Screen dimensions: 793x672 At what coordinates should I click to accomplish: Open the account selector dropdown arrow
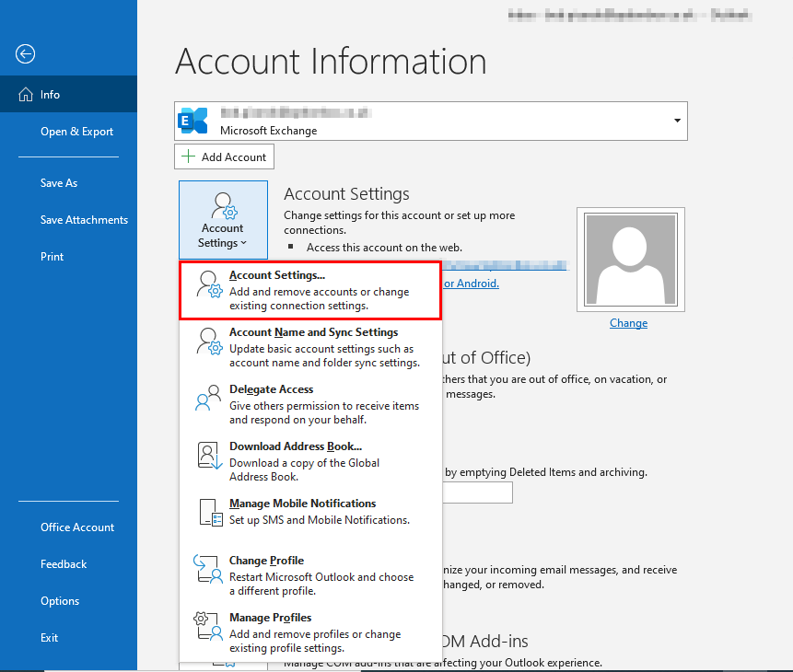677,121
